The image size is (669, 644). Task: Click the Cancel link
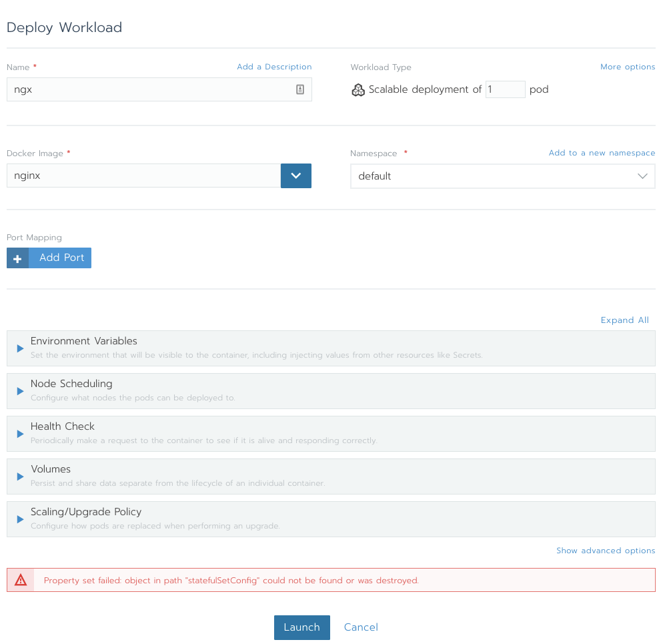pyautogui.click(x=361, y=627)
